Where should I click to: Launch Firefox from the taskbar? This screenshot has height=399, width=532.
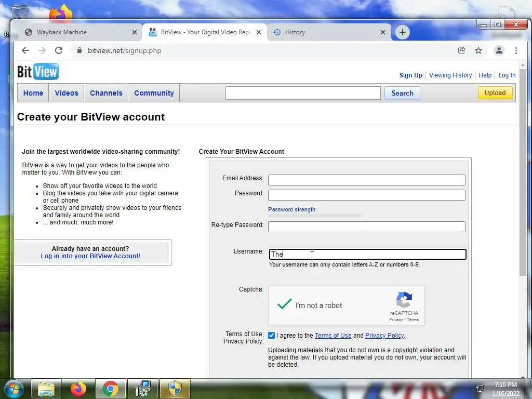(x=78, y=389)
